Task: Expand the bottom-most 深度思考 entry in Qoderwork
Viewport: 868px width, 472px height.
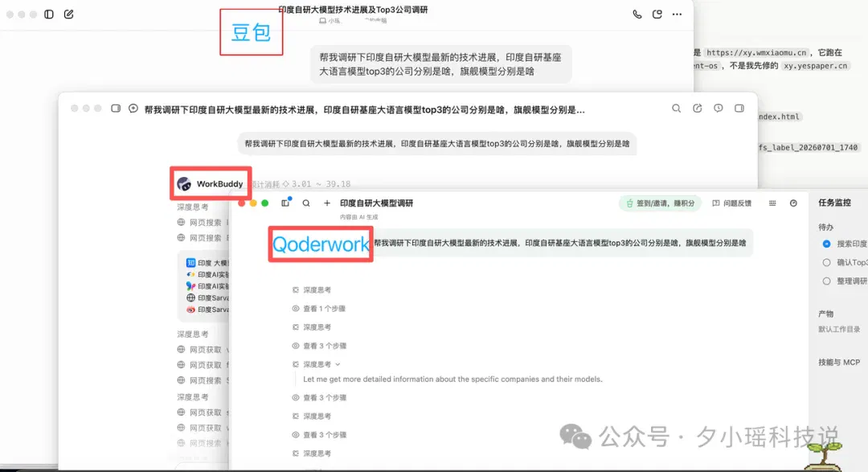Action: (x=317, y=454)
